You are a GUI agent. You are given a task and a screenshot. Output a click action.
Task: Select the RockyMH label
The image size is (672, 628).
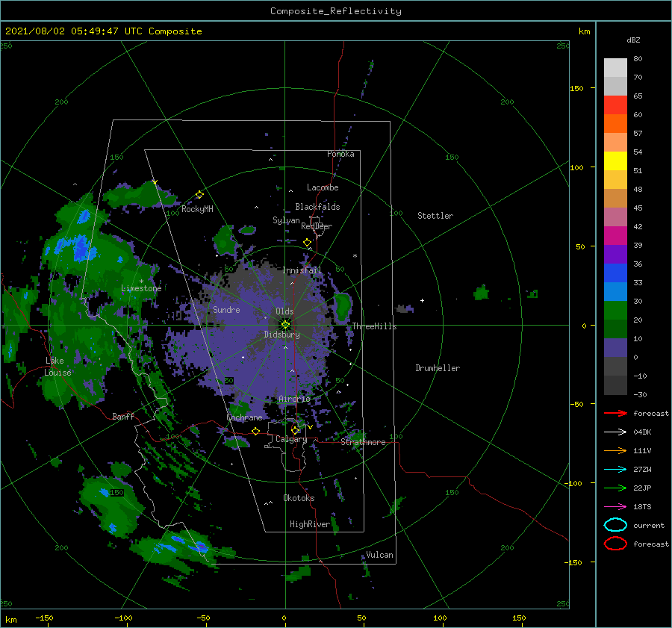pos(197,209)
